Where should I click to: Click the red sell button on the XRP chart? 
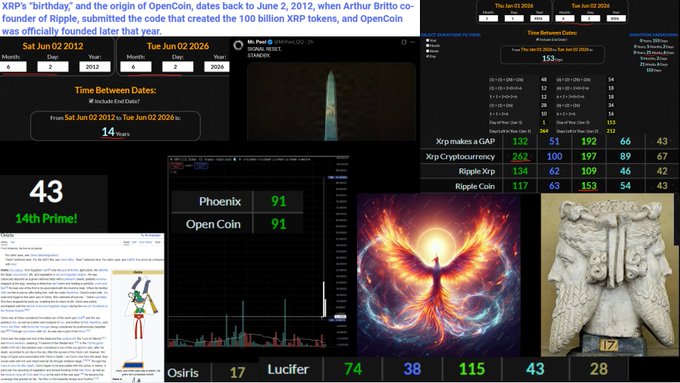point(177,166)
